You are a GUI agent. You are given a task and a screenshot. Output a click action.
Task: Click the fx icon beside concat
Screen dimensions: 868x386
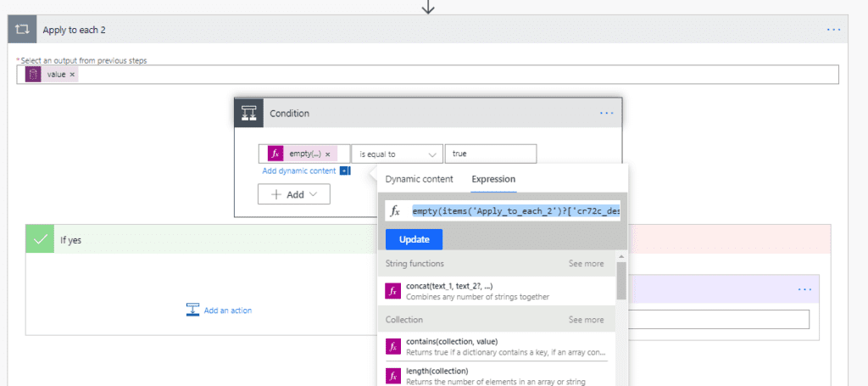[392, 291]
